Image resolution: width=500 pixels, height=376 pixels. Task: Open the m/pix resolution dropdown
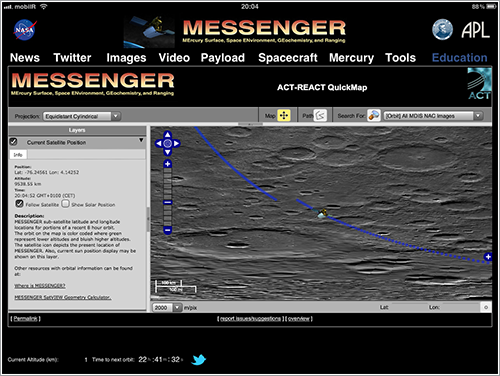tap(177, 307)
